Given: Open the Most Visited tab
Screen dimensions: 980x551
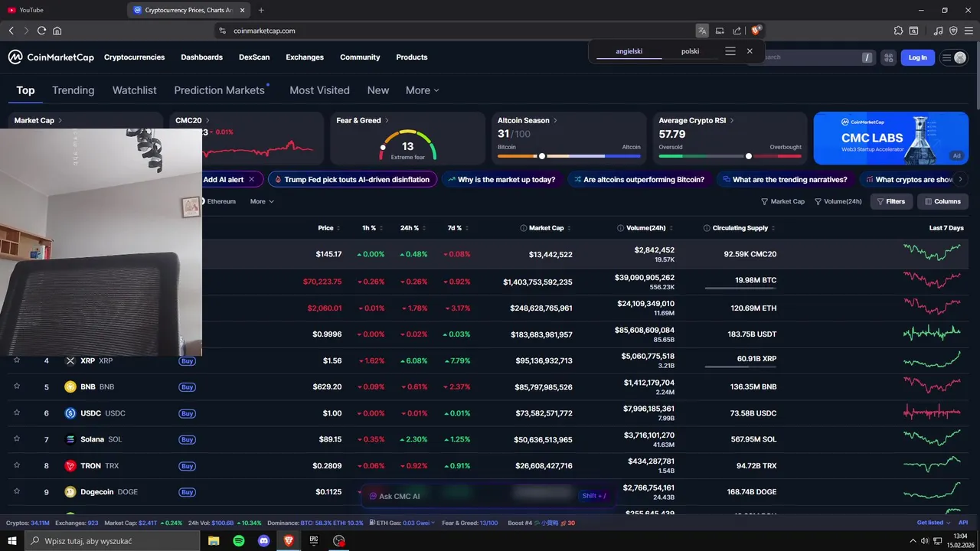Looking at the screenshot, I should click(319, 90).
